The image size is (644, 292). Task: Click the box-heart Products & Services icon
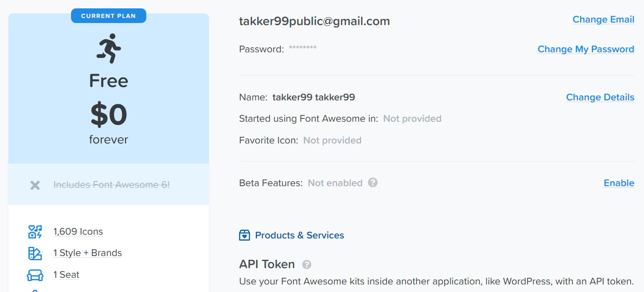[x=244, y=235]
